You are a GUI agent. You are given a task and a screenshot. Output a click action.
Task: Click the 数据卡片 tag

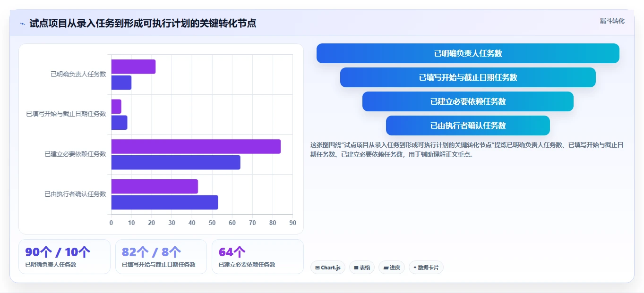(426, 268)
